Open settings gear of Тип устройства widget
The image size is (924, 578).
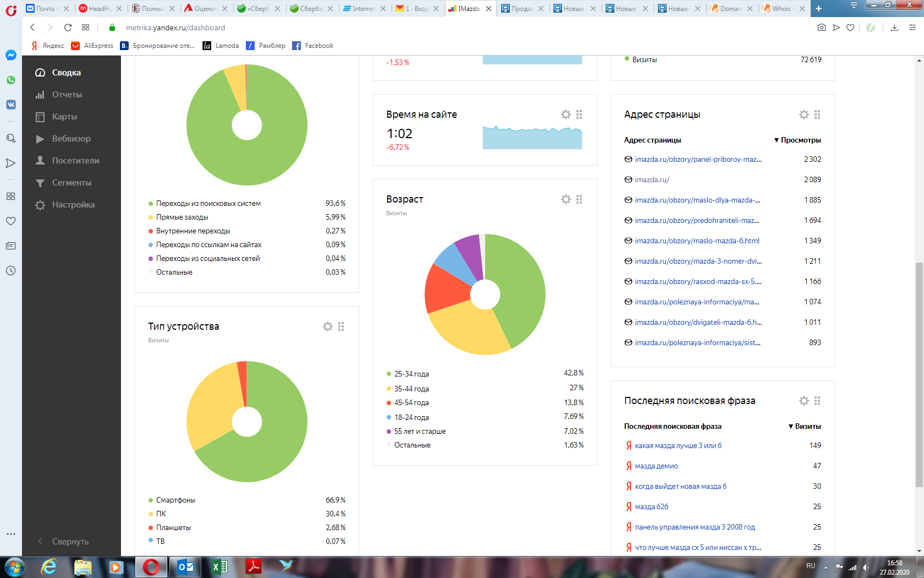(x=328, y=326)
